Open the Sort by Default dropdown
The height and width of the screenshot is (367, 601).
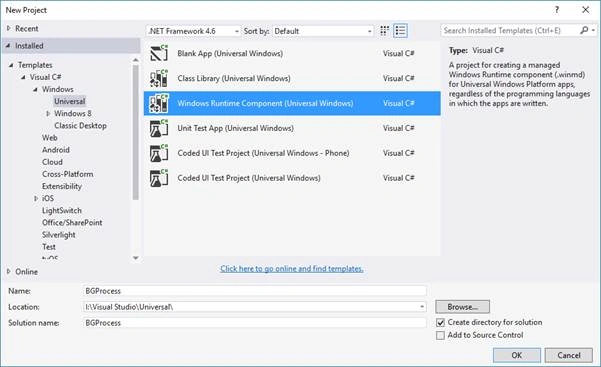pos(323,31)
